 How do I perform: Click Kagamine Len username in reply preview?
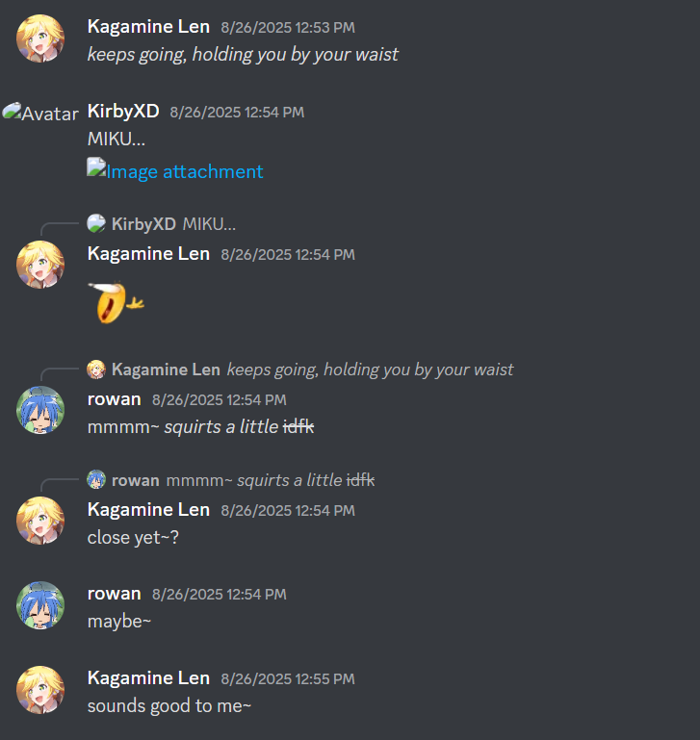tap(166, 370)
